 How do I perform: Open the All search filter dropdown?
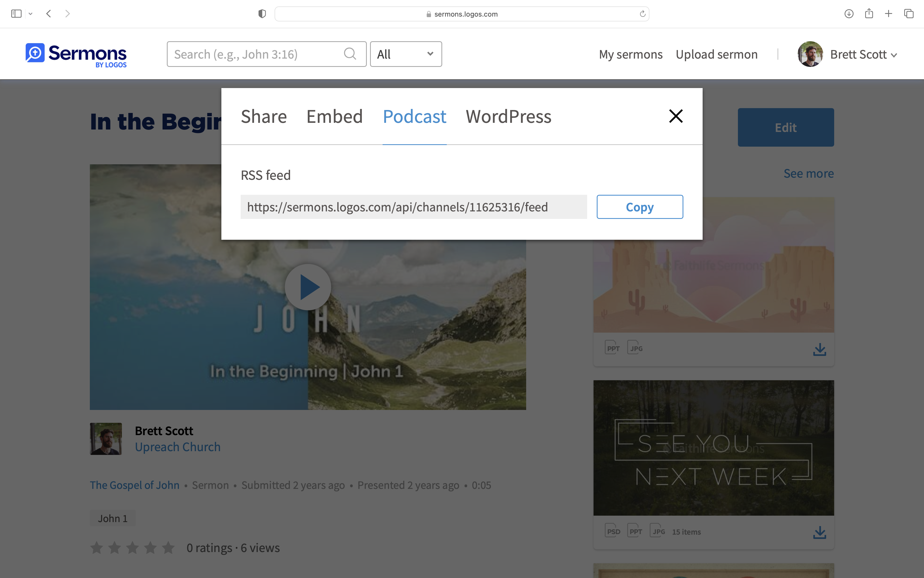click(x=406, y=54)
